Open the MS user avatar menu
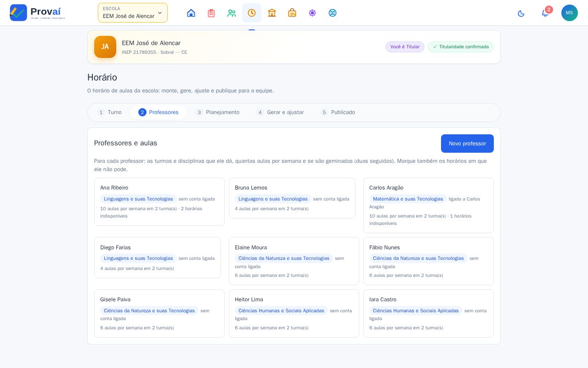The width and height of the screenshot is (588, 368). [570, 13]
